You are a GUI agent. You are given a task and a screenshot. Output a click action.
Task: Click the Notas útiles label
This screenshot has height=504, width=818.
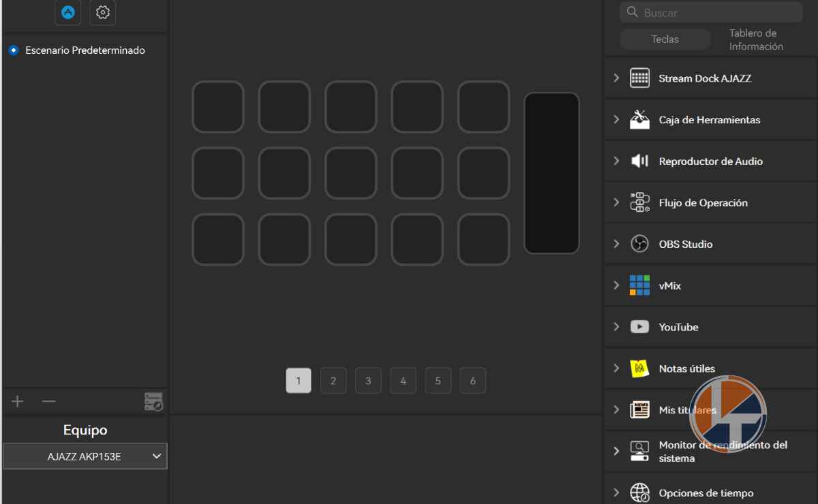687,368
